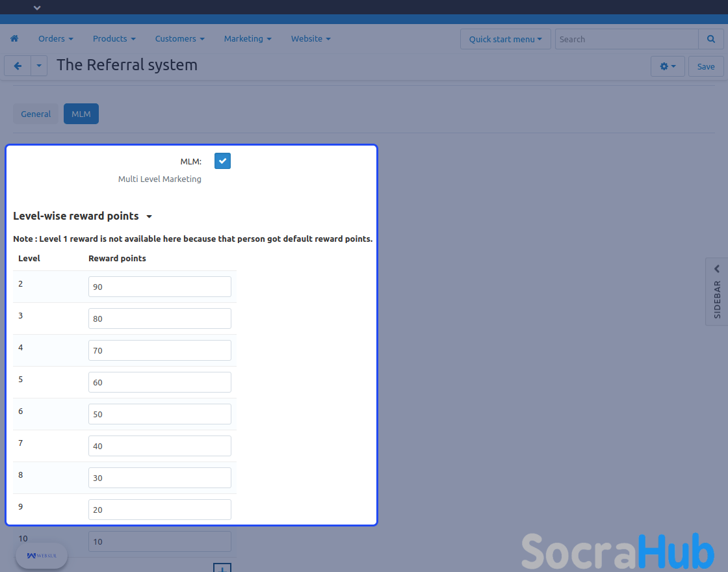Click the search magnifier button
The width and height of the screenshot is (728, 572).
tap(710, 39)
